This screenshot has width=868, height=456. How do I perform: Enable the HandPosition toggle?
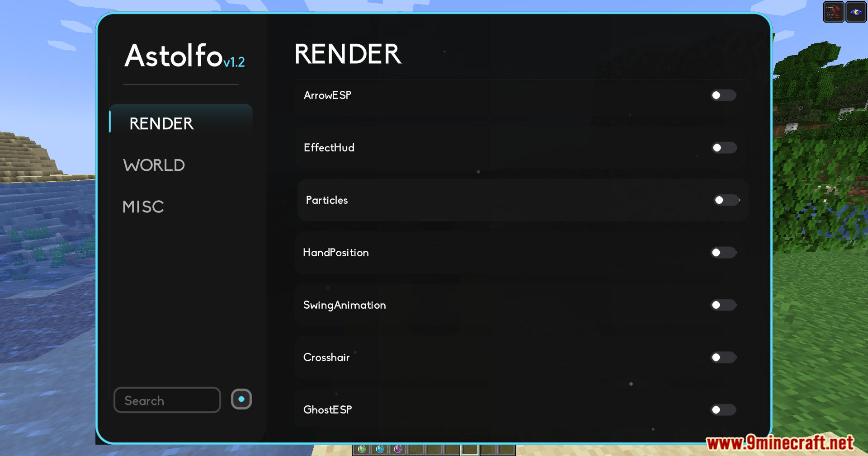(723, 253)
